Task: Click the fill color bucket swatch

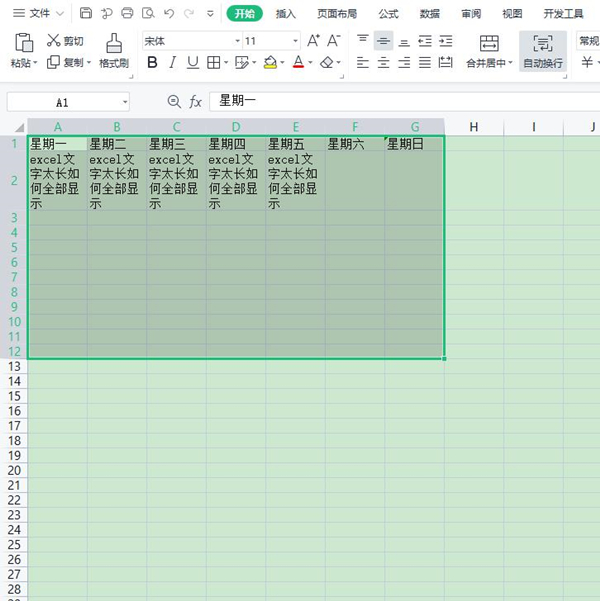Action: pyautogui.click(x=270, y=62)
